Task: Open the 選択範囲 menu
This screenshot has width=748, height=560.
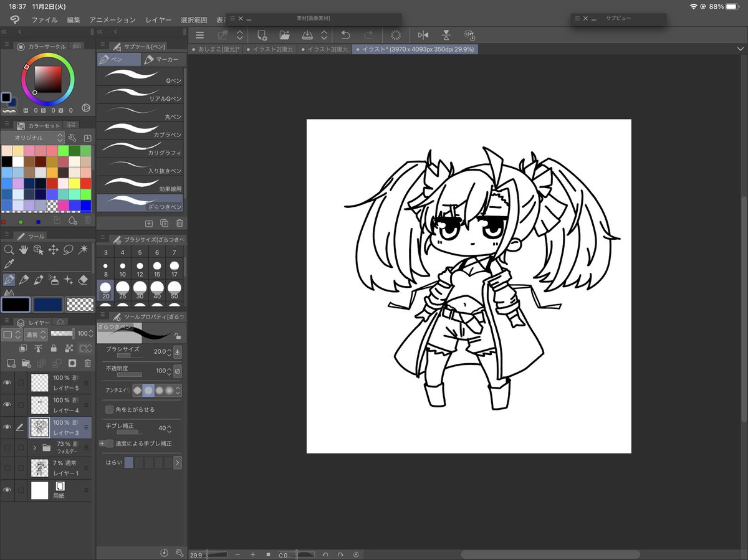Action: coord(194,20)
